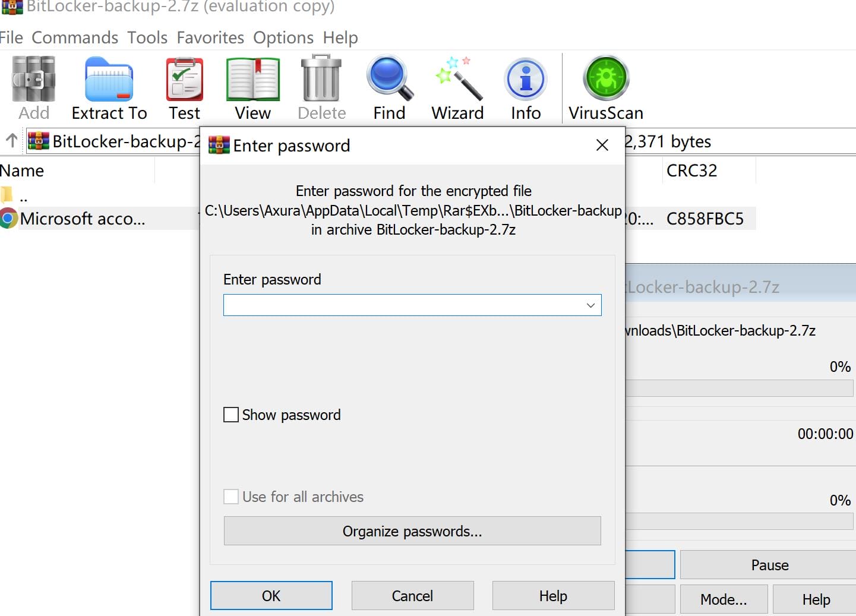Select the C858FBC5 checksum cell
Image resolution: width=856 pixels, height=616 pixels.
[705, 219]
